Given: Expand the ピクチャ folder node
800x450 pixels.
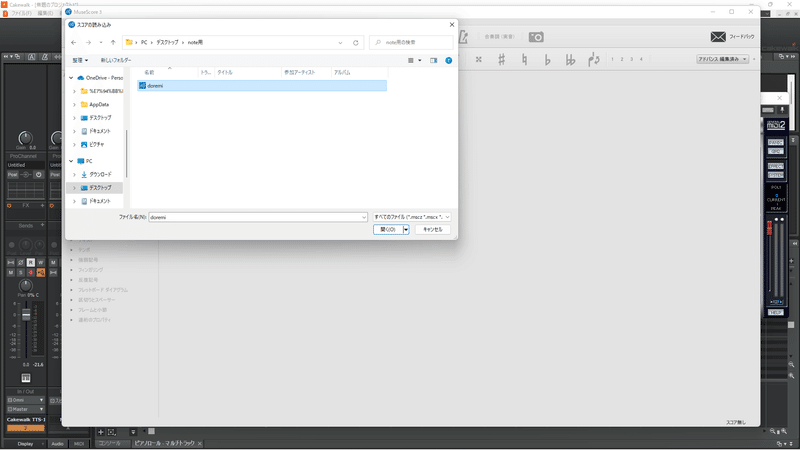Looking at the screenshot, I should [x=74, y=144].
